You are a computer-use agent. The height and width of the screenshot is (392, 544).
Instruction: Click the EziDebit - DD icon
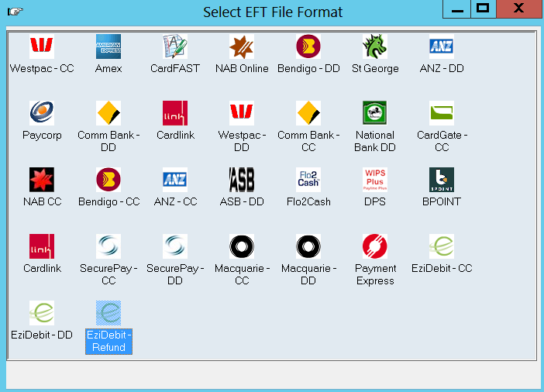42,313
